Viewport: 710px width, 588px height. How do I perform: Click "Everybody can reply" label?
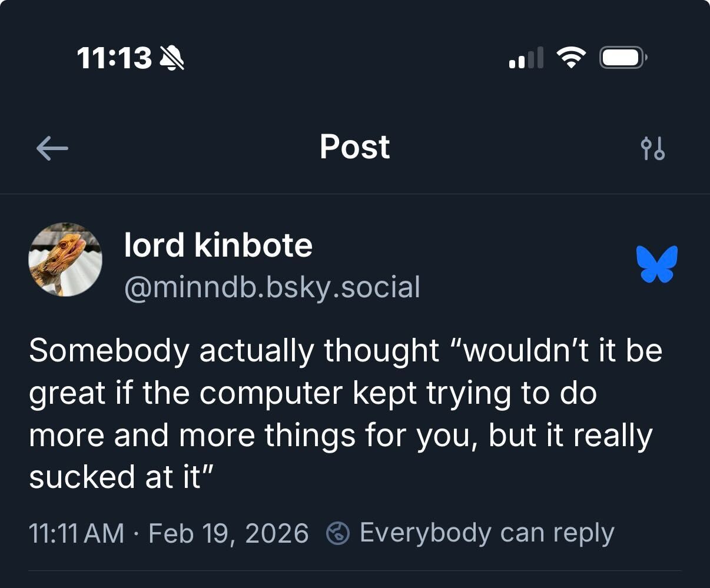pyautogui.click(x=486, y=533)
